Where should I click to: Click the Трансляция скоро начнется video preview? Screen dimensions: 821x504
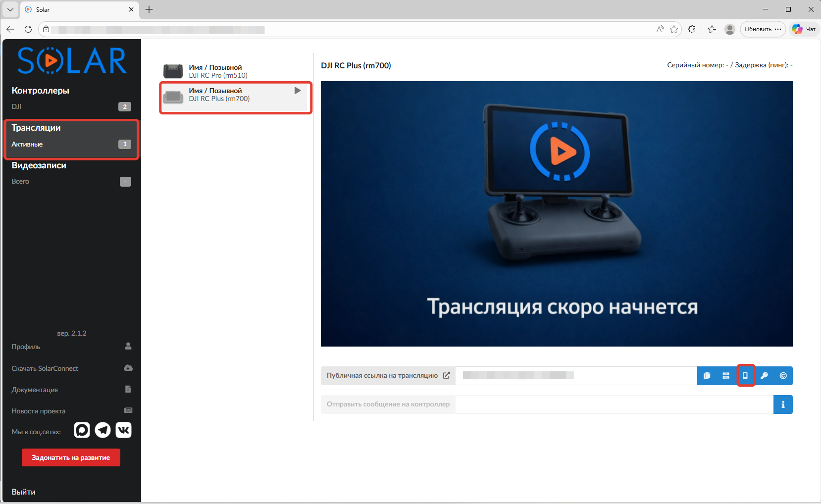click(557, 214)
